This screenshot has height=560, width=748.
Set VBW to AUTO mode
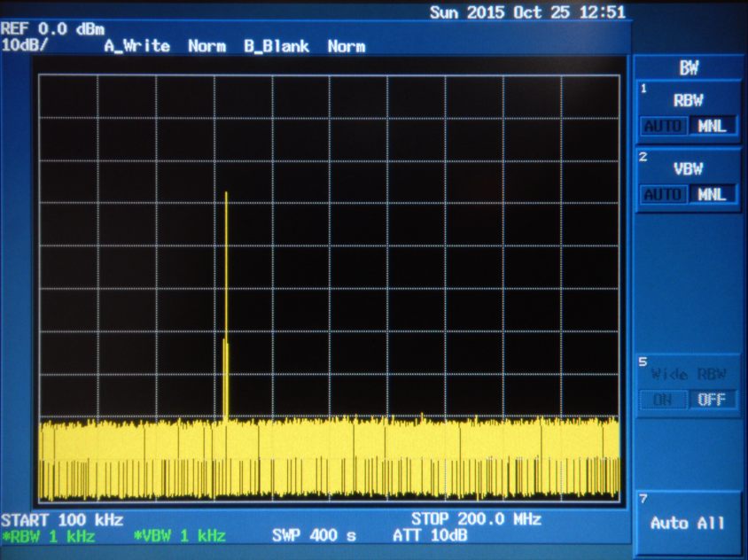pos(664,195)
